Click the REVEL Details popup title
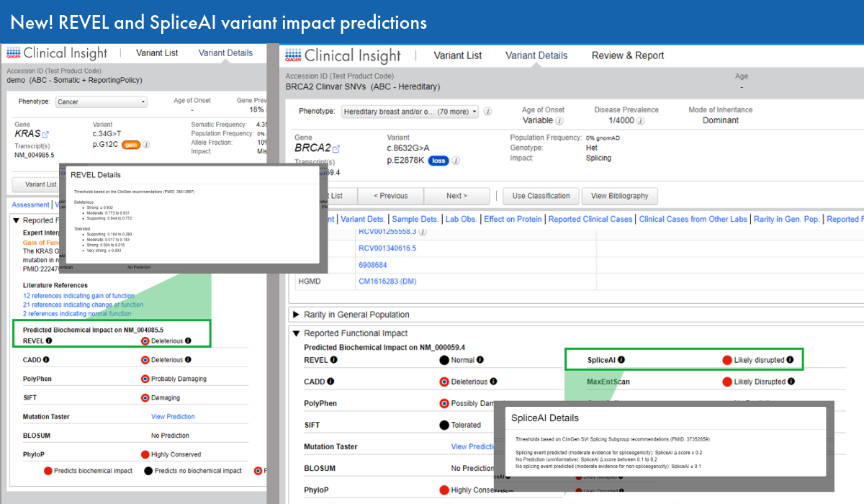 coord(96,175)
